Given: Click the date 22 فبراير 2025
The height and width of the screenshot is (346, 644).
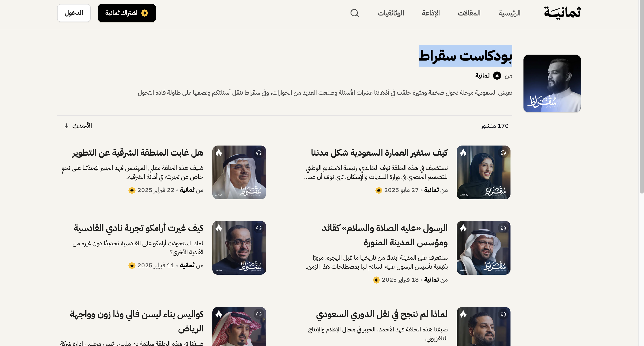Looking at the screenshot, I should point(156,190).
